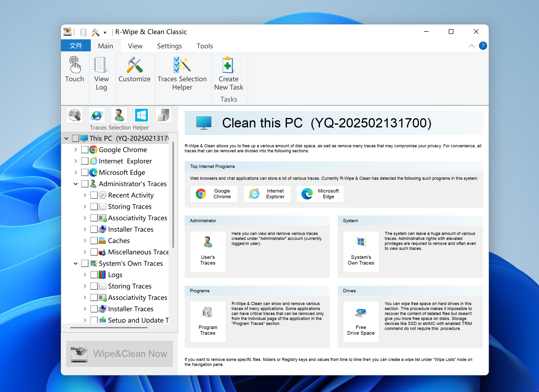Collapse the ribbon with the caret arrow
This screenshot has height=392, width=539.
[471, 46]
